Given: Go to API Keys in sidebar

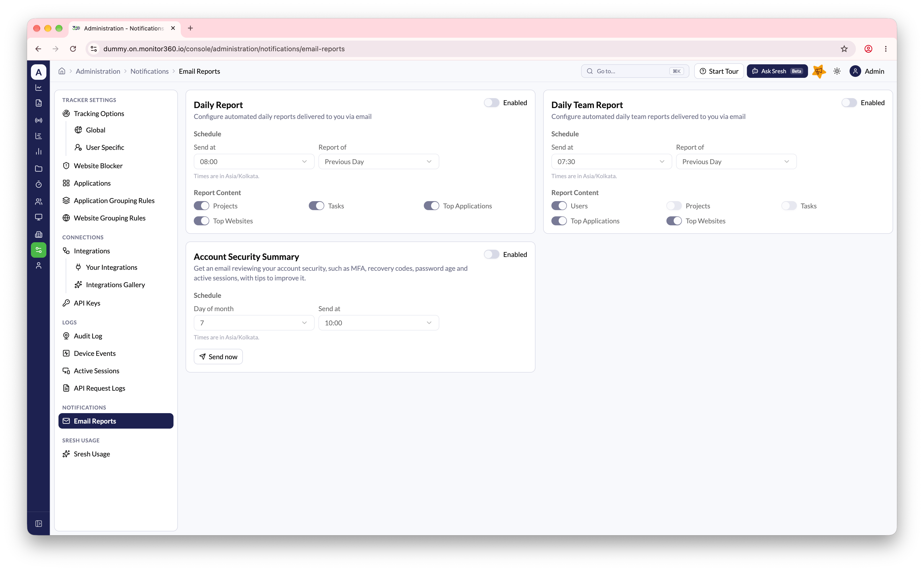Looking at the screenshot, I should pyautogui.click(x=116, y=303).
